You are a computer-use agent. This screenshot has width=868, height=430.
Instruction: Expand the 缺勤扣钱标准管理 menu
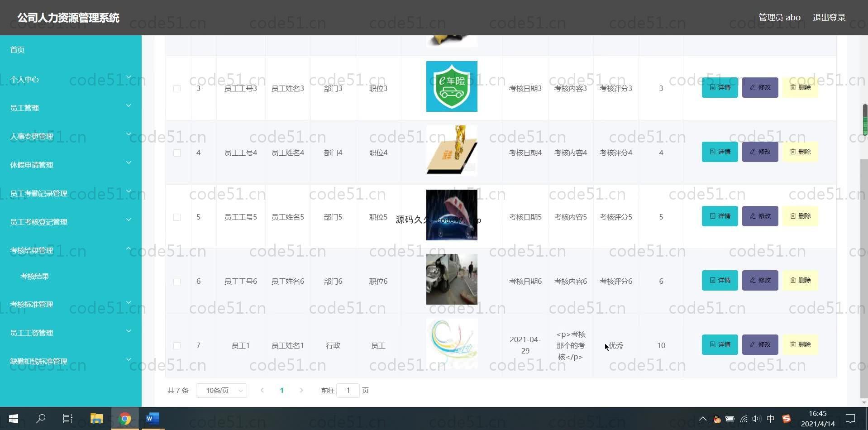71,361
